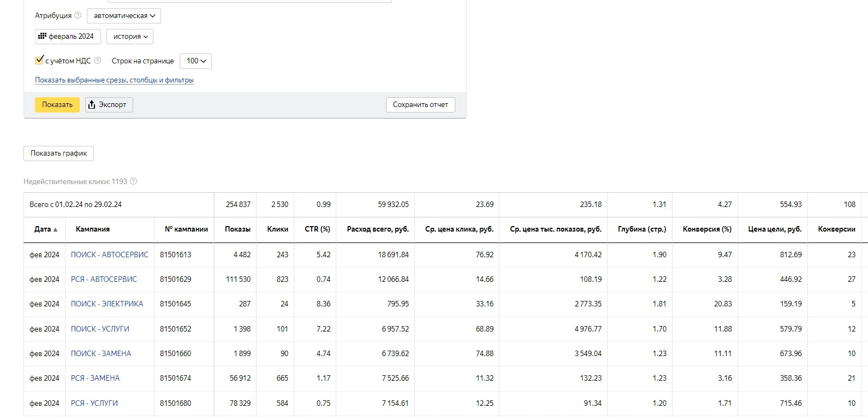Click total impressions value 254 837

pos(238,204)
